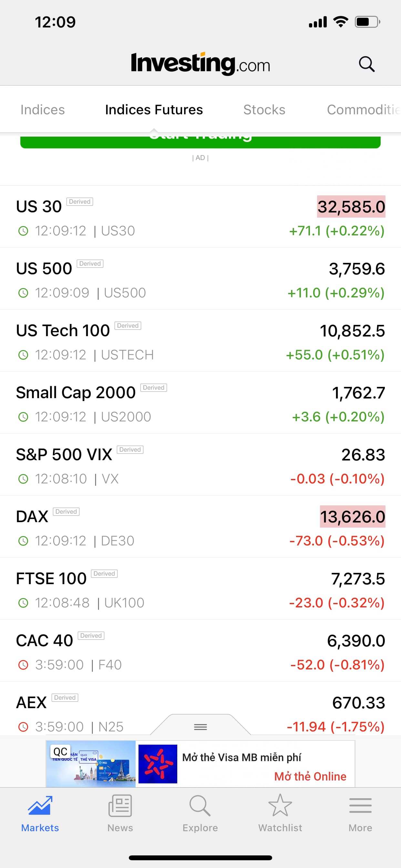Select the DAX price 13,626.0
The width and height of the screenshot is (401, 868).
coord(352,517)
